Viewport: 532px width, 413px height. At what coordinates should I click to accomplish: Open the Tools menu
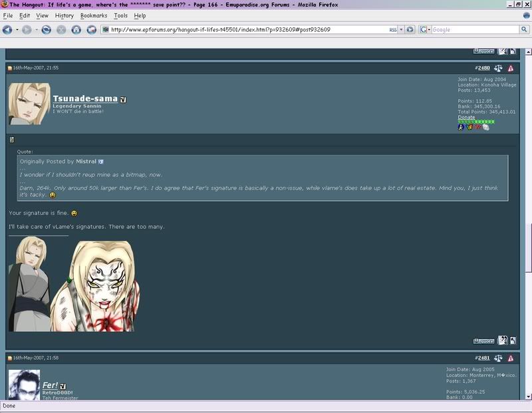pyautogui.click(x=120, y=15)
